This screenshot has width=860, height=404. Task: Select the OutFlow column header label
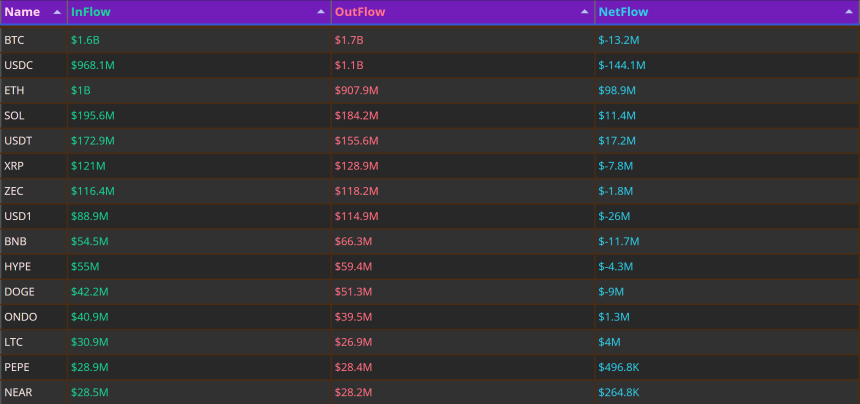coord(360,12)
